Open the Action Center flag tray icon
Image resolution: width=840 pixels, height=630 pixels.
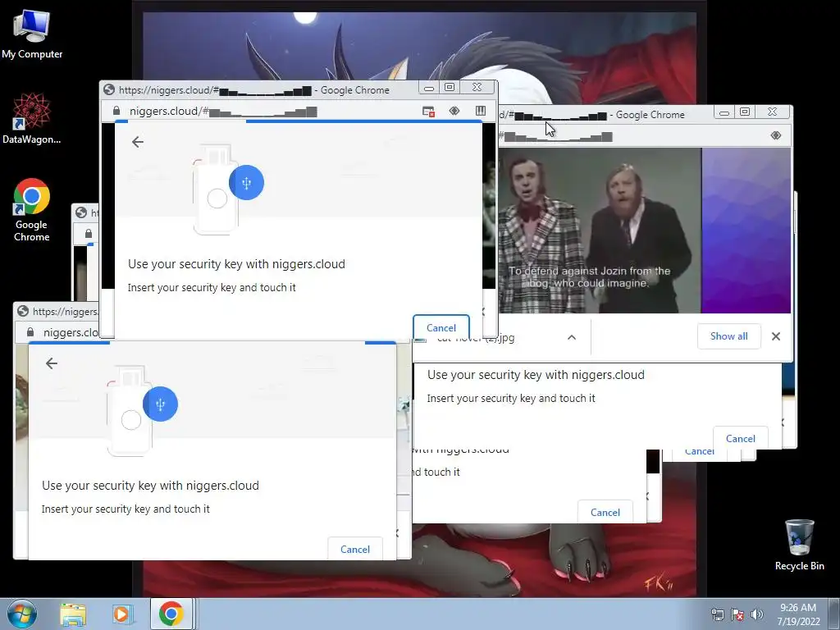point(737,614)
